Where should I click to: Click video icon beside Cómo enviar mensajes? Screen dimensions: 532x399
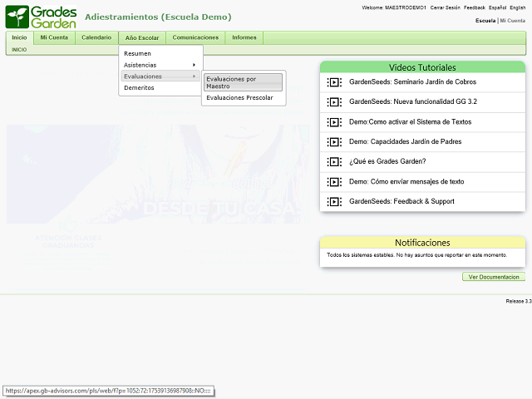click(x=334, y=182)
